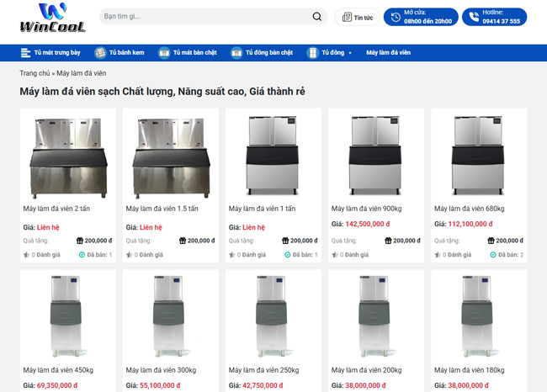The width and height of the screenshot is (547, 392).
Task: Open the Máy làm đá viên menu item
Action: pyautogui.click(x=388, y=53)
